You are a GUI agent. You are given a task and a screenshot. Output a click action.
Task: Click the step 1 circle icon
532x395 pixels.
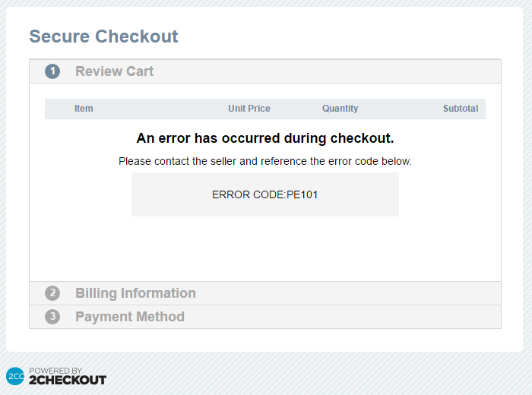(x=52, y=71)
